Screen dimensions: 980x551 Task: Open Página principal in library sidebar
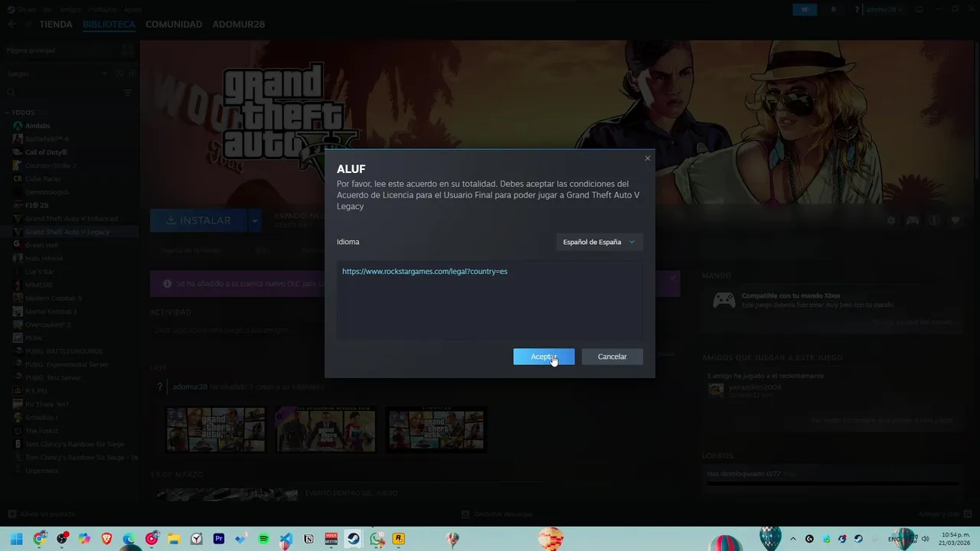click(31, 50)
